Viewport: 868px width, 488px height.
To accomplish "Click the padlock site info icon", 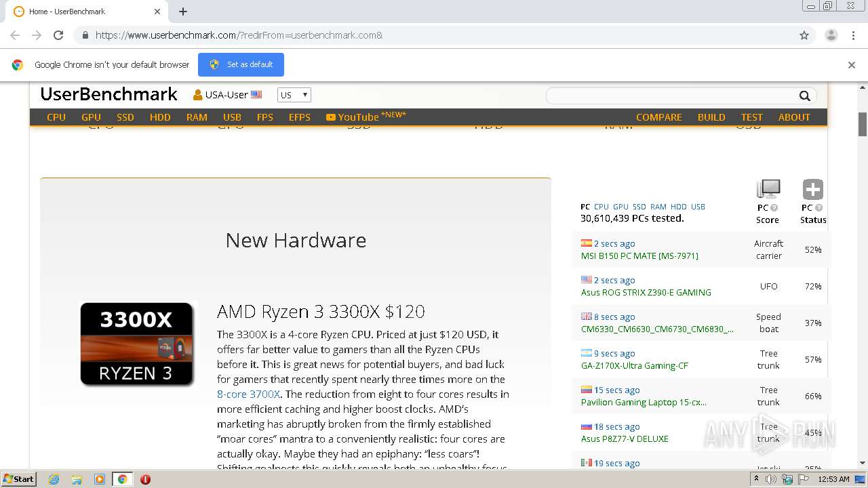I will (x=85, y=35).
